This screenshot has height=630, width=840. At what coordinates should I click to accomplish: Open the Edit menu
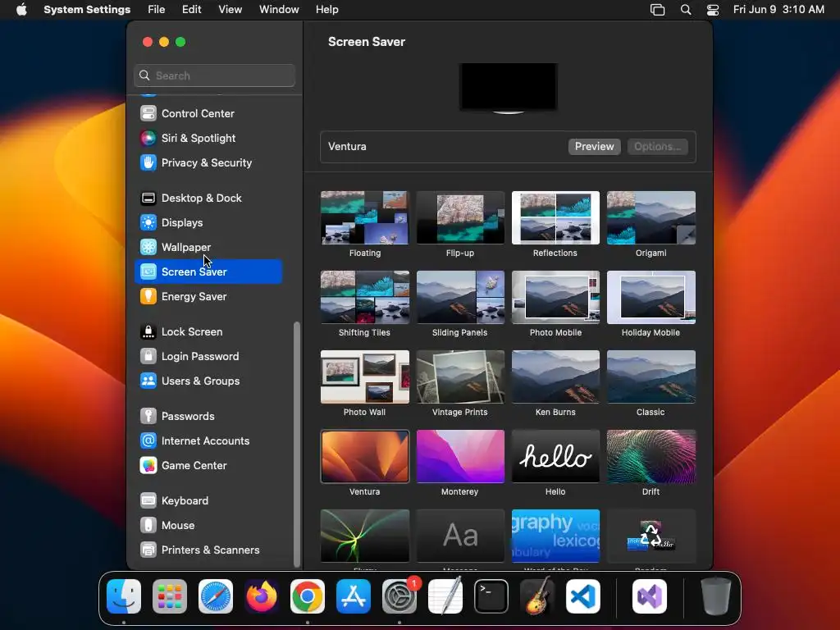coord(192,10)
